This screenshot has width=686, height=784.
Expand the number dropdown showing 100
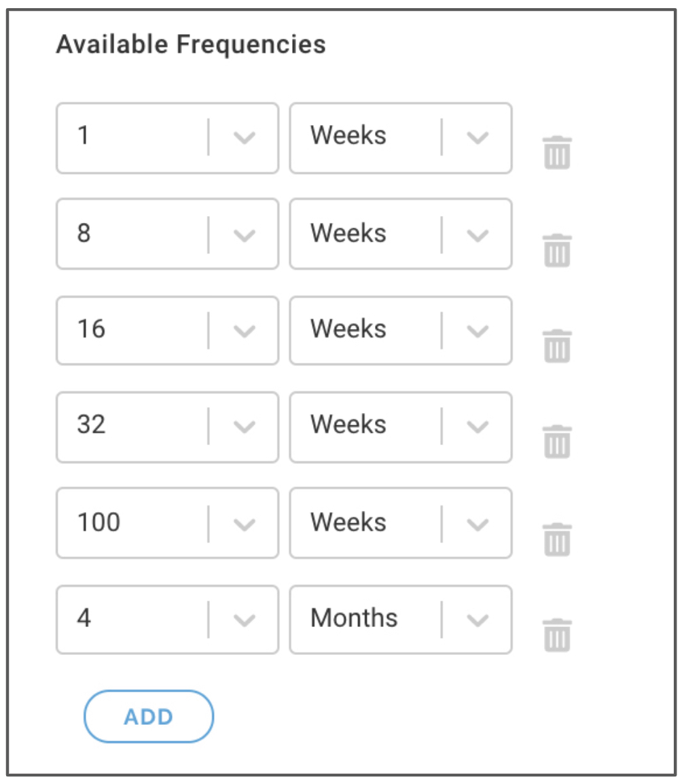[x=168, y=523]
